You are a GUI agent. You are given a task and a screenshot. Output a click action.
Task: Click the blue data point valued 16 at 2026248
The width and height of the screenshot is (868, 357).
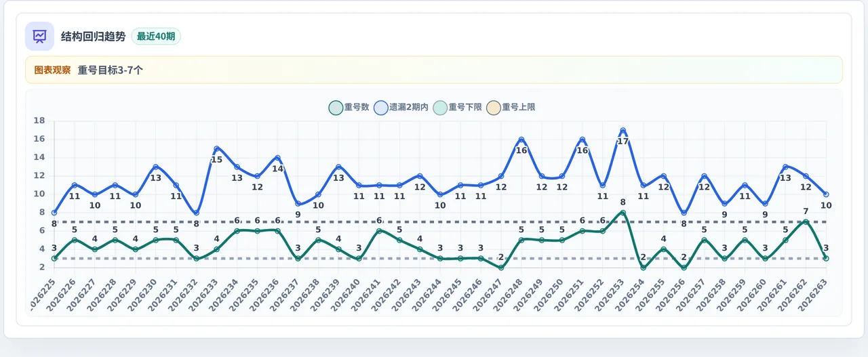click(x=521, y=140)
